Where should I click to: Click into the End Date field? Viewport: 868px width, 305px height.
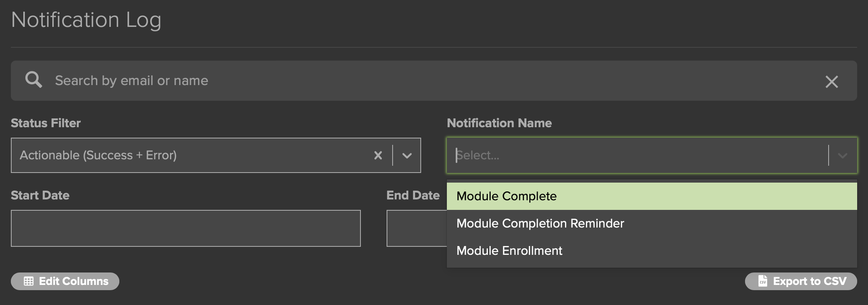point(416,228)
